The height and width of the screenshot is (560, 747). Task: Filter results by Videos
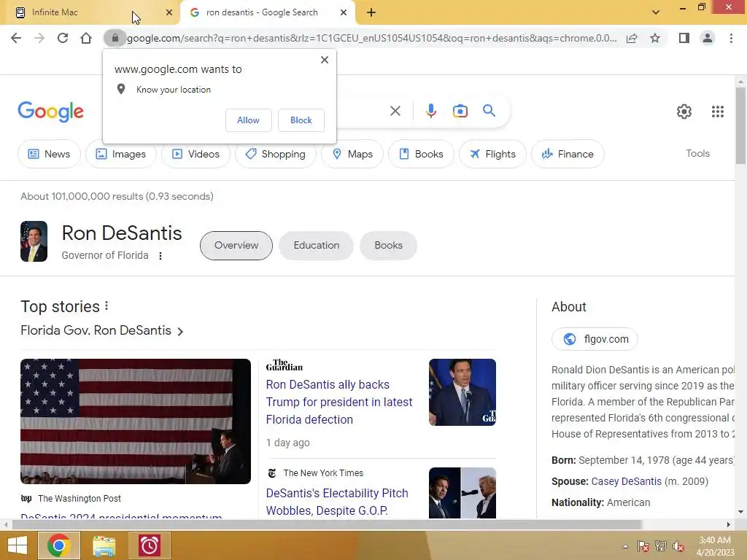196,154
